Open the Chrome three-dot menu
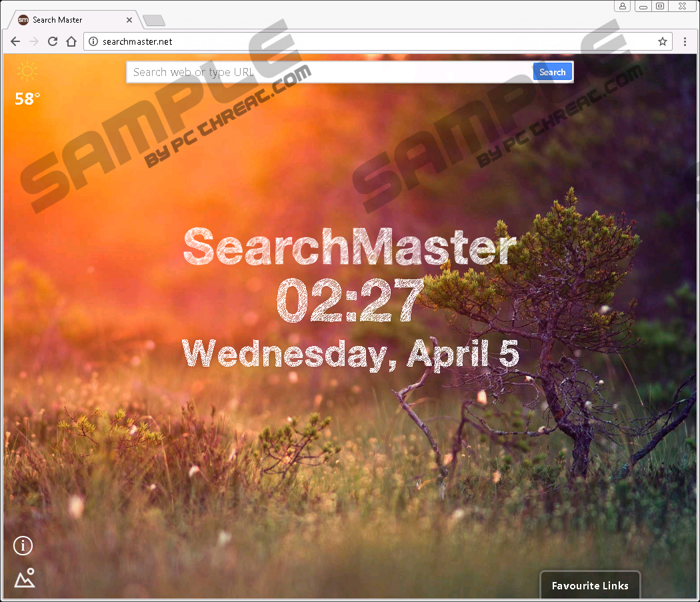700x602 pixels. click(685, 41)
